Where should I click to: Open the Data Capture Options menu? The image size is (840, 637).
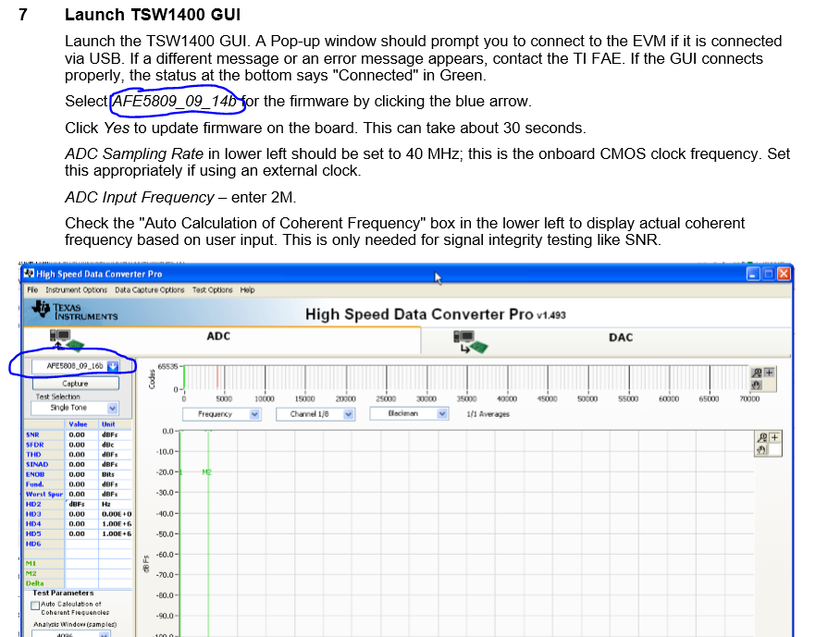tap(150, 289)
